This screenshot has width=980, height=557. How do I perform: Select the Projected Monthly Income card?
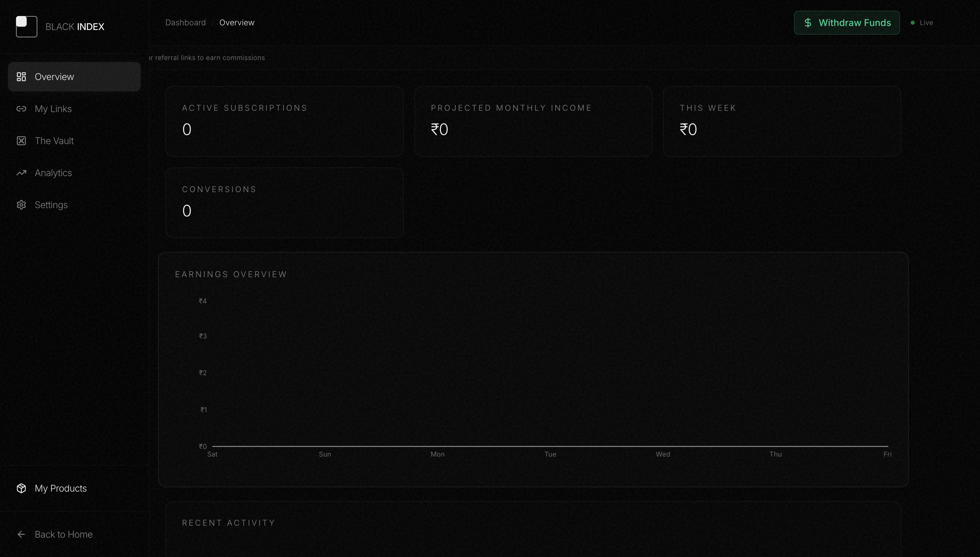533,121
